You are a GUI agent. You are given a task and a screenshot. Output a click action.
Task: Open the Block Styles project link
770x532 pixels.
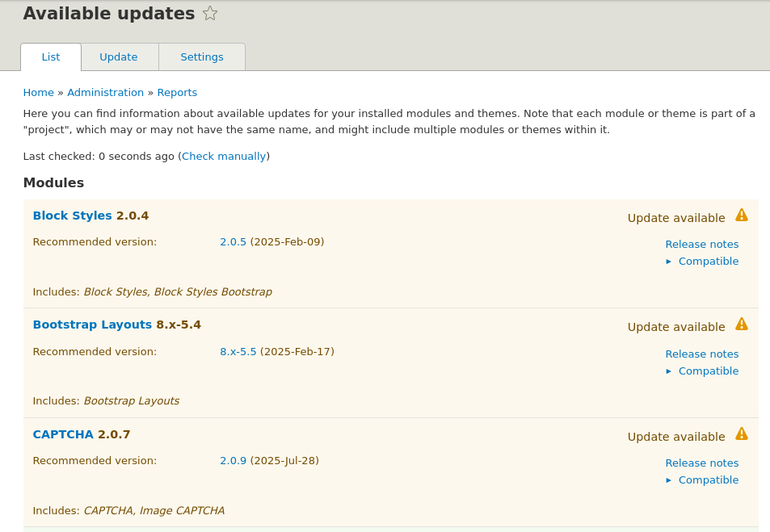(72, 216)
